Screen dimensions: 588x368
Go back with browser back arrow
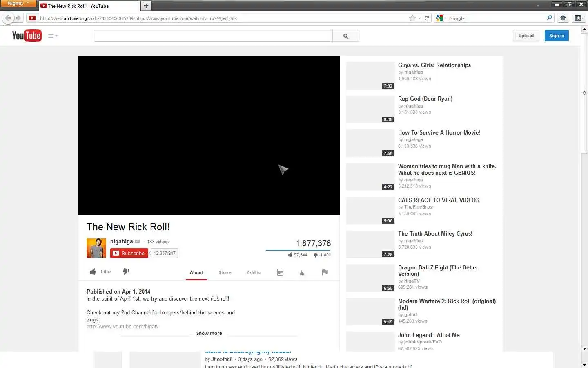pyautogui.click(x=8, y=18)
